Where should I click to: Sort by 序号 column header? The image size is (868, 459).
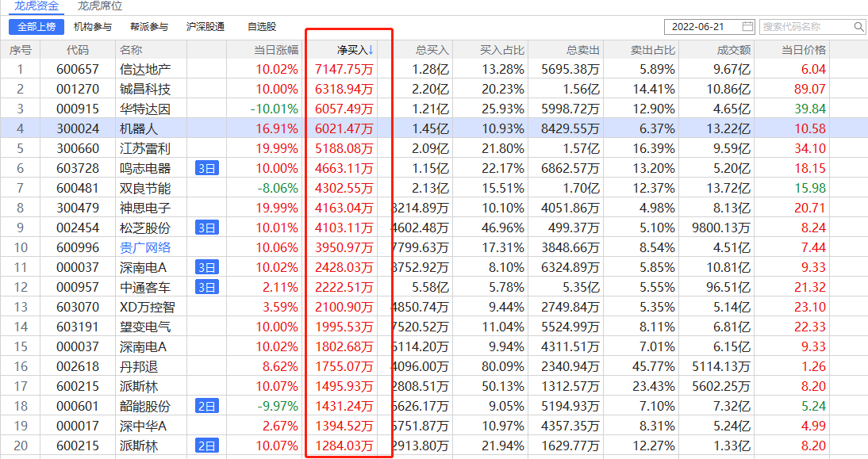point(21,50)
